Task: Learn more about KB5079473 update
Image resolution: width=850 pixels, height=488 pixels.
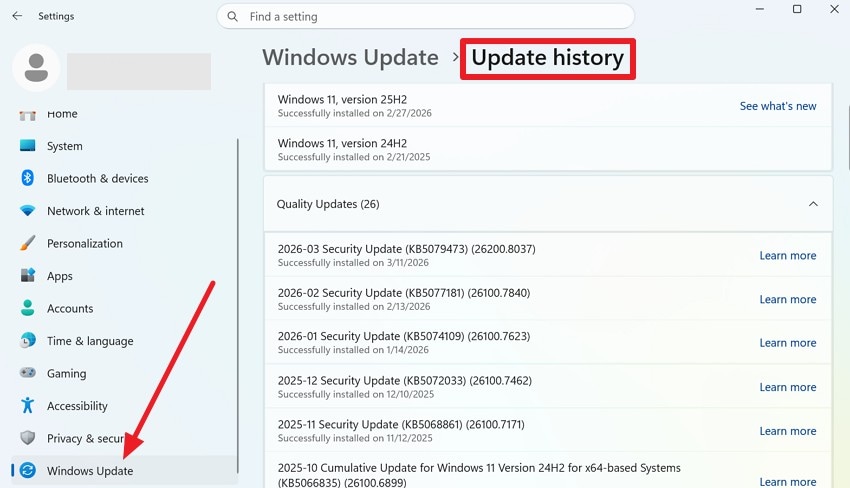Action: pyautogui.click(x=788, y=255)
